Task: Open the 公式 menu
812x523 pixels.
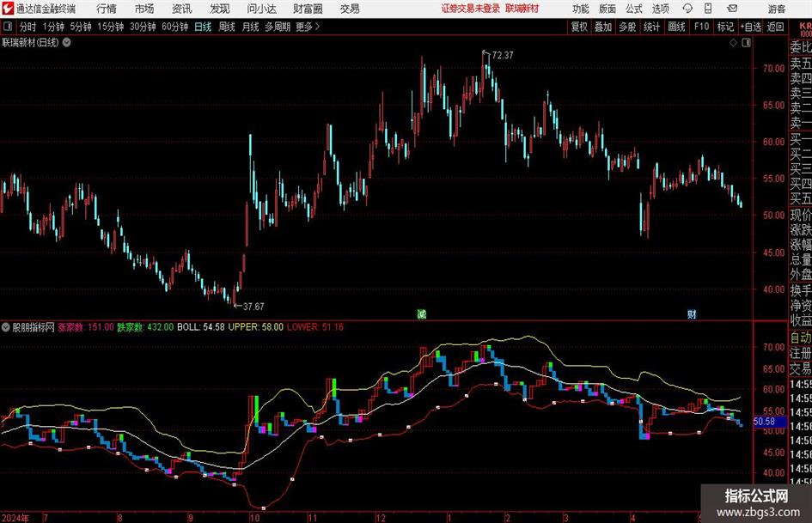Action: click(634, 9)
